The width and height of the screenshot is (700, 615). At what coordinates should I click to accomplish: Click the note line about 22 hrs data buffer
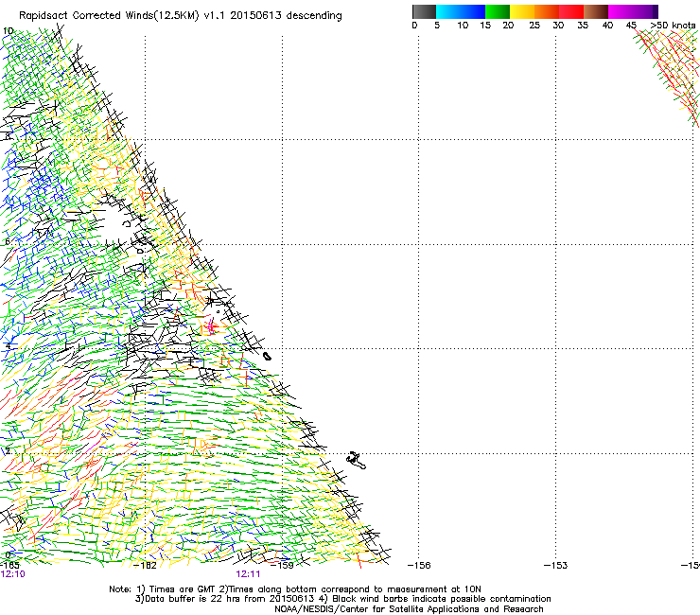click(342, 599)
